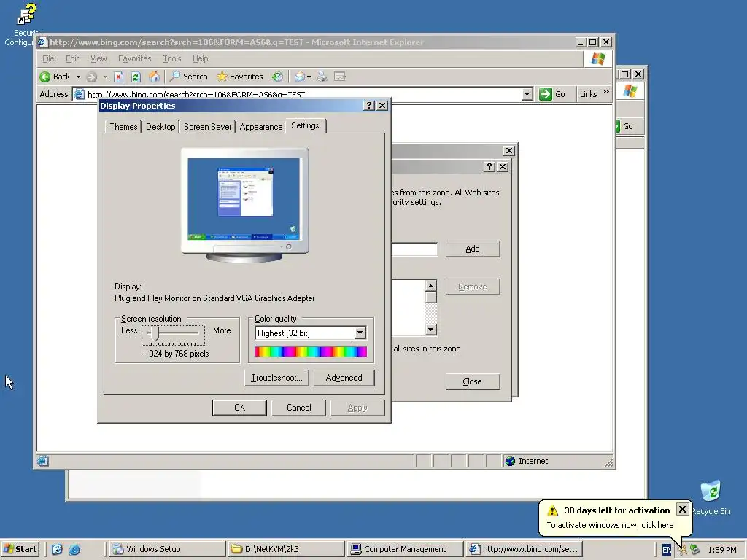This screenshot has width=747, height=560.
Task: Open the address bar dropdown arrow
Action: tap(527, 94)
